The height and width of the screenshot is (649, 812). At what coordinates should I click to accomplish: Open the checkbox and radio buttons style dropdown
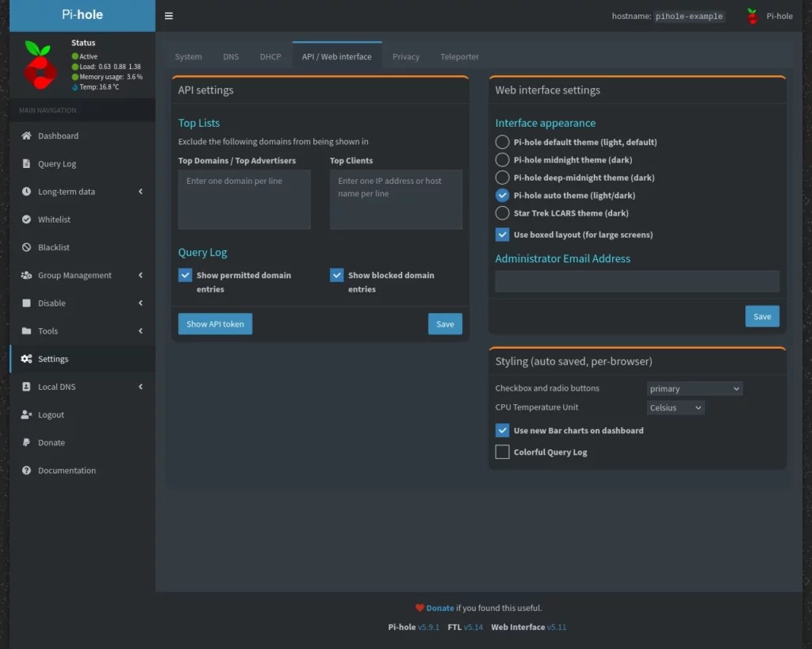tap(695, 388)
